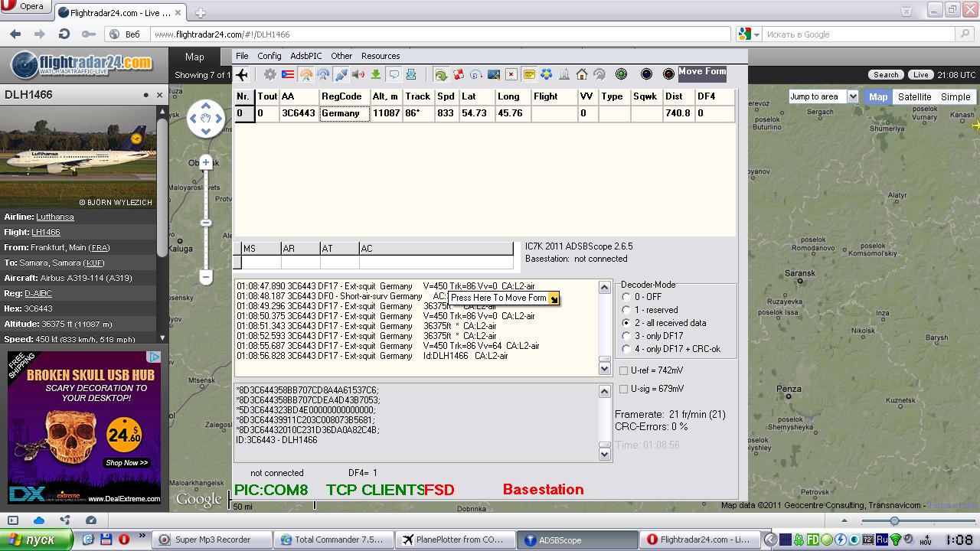Click the red LED indicator icon
This screenshot has height=551, width=980.
coord(668,74)
